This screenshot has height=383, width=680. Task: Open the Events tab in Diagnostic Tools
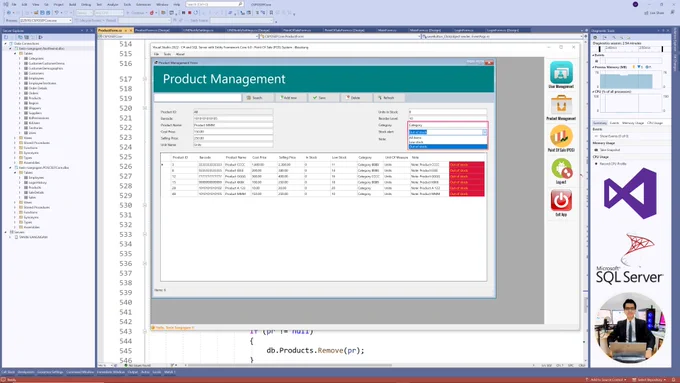pos(615,123)
